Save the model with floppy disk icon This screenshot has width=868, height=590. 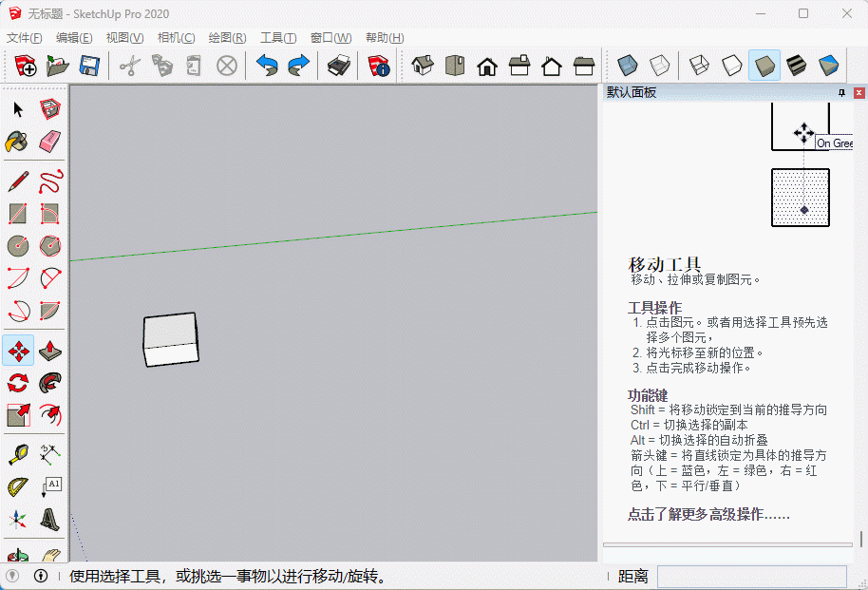[x=89, y=66]
